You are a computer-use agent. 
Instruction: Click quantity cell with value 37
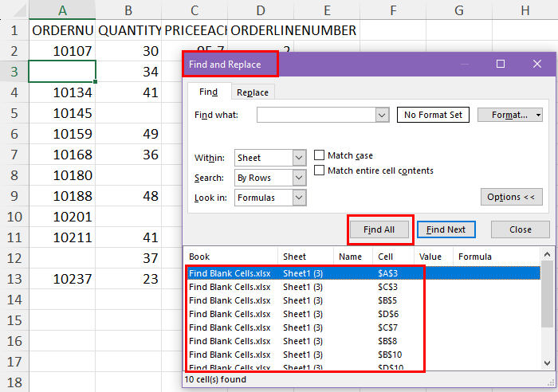tap(128, 258)
